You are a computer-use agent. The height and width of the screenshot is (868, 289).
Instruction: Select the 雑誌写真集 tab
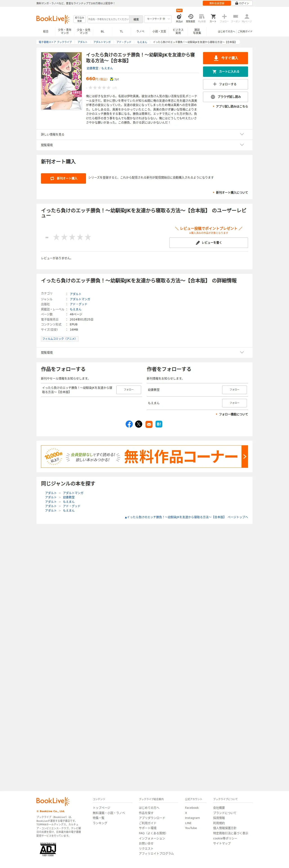pos(197,31)
